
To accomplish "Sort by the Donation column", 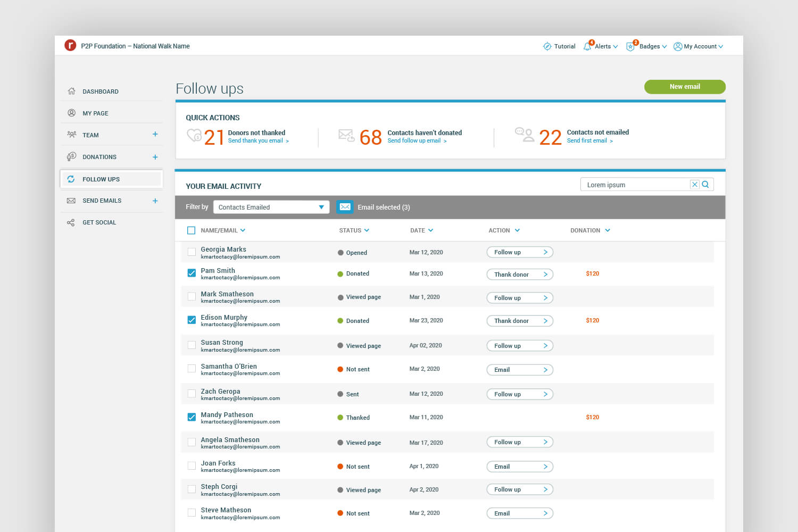I will (x=591, y=230).
